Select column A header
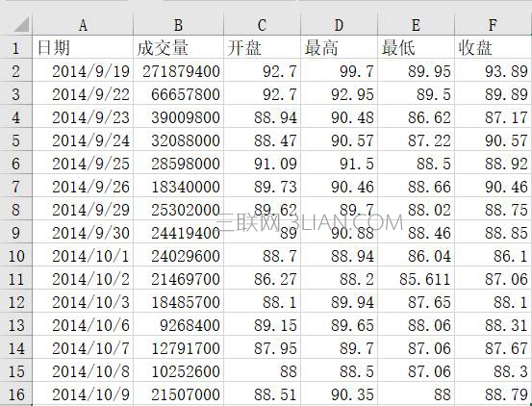 (83, 25)
